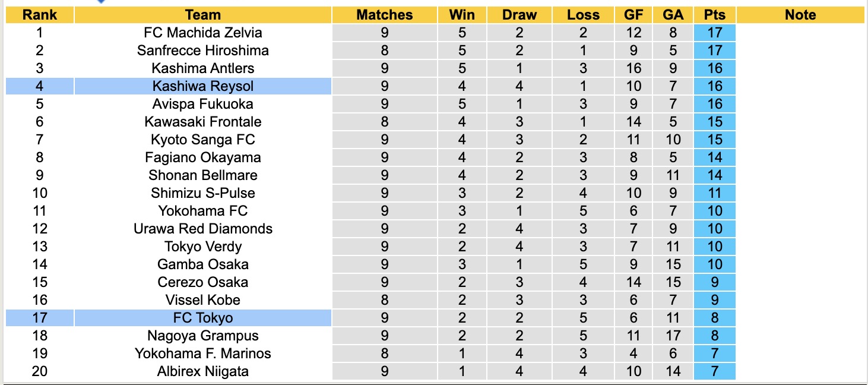Screen dimensions: 868x385
Task: Click the Pts cell for Kashima Antlers
Action: (714, 68)
